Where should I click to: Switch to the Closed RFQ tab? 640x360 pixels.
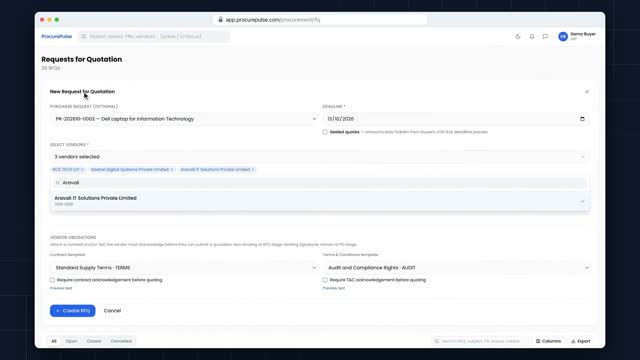pyautogui.click(x=93, y=341)
